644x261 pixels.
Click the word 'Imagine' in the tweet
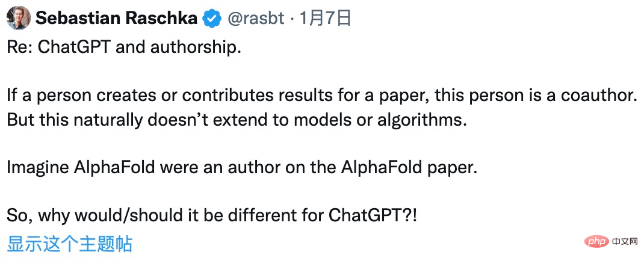(x=37, y=168)
